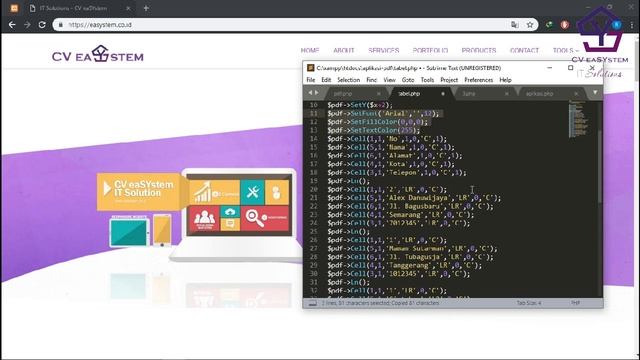This screenshot has width=640, height=360.
Task: Go back in the Chrome browser
Action: tap(12, 25)
